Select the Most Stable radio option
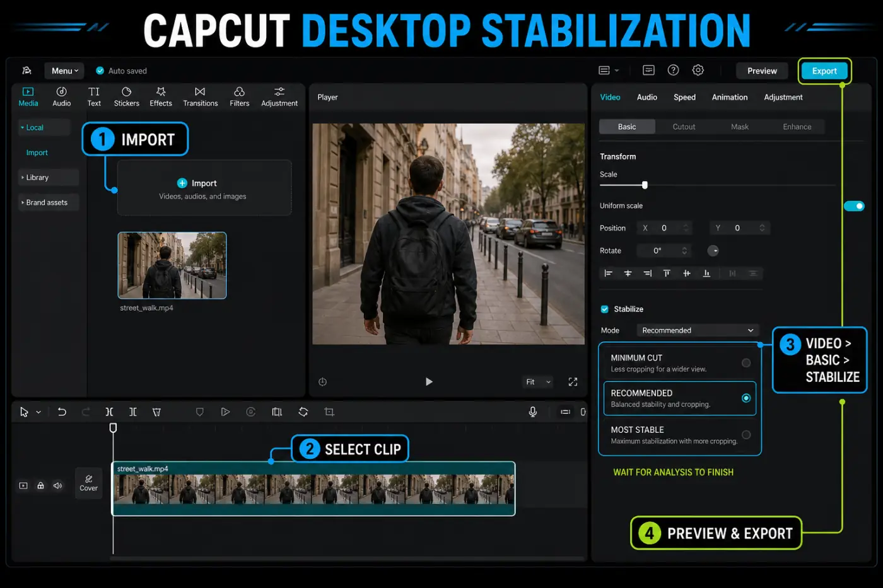Image resolution: width=883 pixels, height=588 pixels. [746, 435]
